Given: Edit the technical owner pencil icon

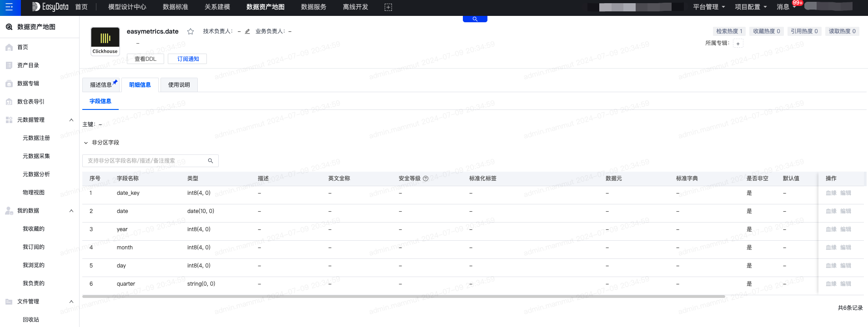Looking at the screenshot, I should (x=247, y=31).
